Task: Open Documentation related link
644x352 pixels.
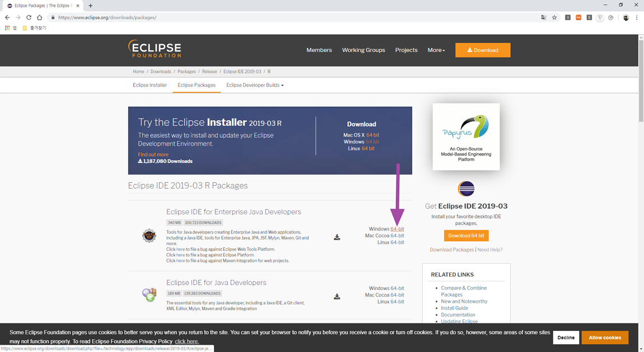Action: (458, 315)
